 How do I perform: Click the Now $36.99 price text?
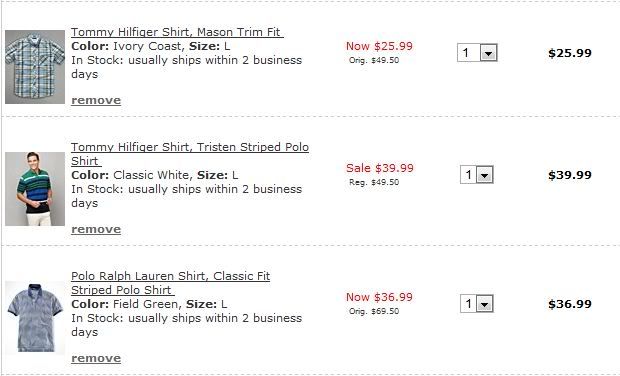pyautogui.click(x=379, y=297)
